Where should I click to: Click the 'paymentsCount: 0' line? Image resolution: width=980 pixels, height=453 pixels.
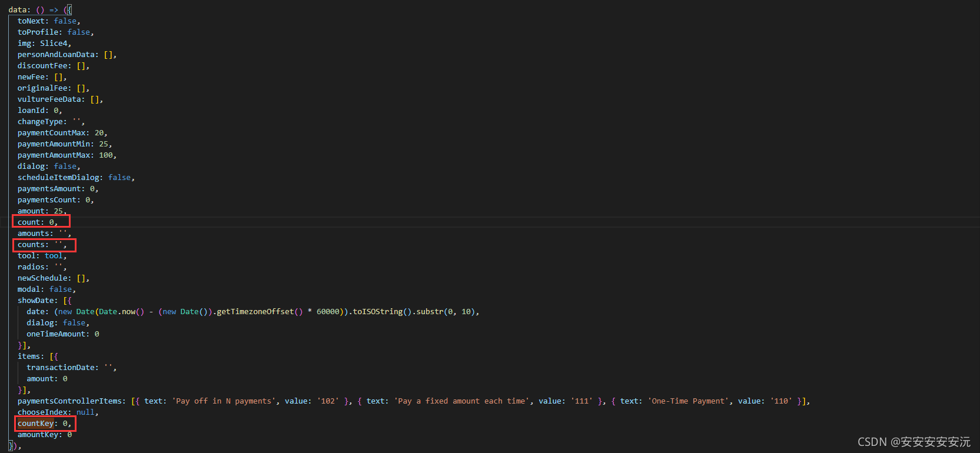click(56, 200)
